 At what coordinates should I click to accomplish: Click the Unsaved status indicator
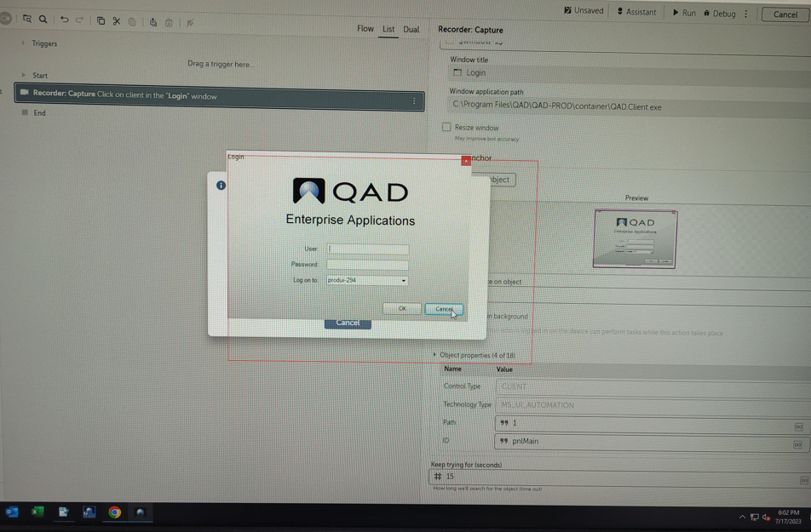pos(584,10)
